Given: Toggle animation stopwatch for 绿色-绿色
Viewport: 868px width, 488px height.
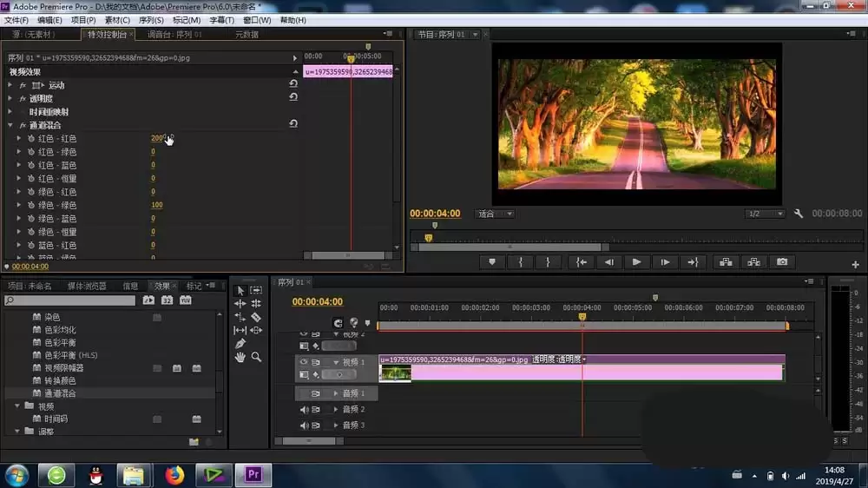Looking at the screenshot, I should (31, 205).
